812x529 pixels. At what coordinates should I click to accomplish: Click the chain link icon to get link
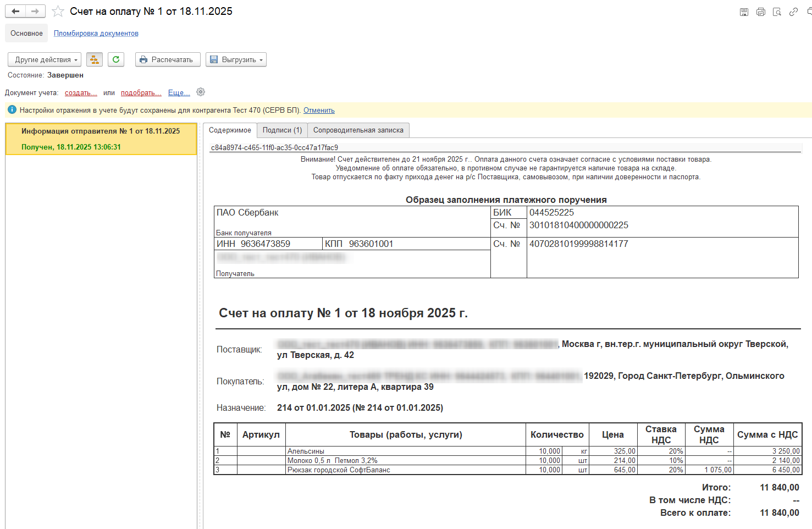click(x=793, y=12)
